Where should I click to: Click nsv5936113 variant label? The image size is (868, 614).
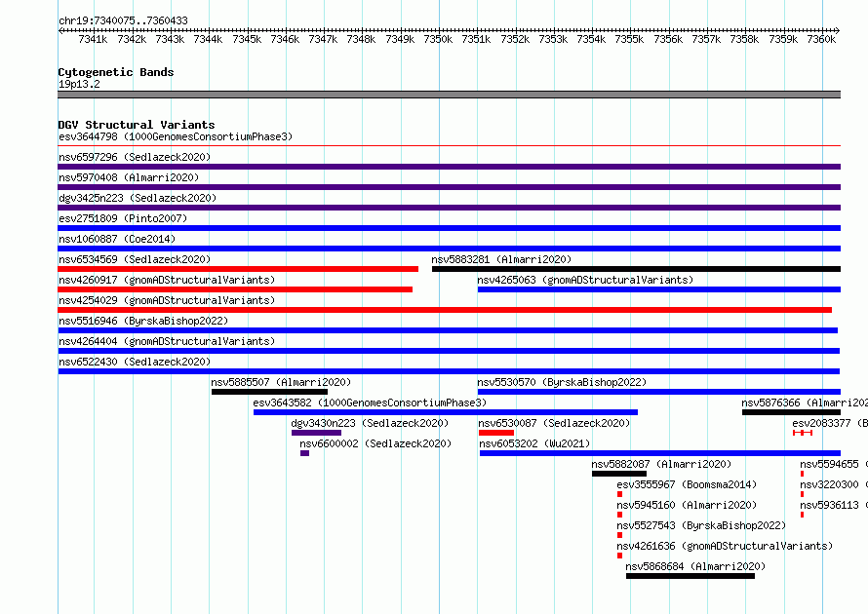click(x=834, y=505)
